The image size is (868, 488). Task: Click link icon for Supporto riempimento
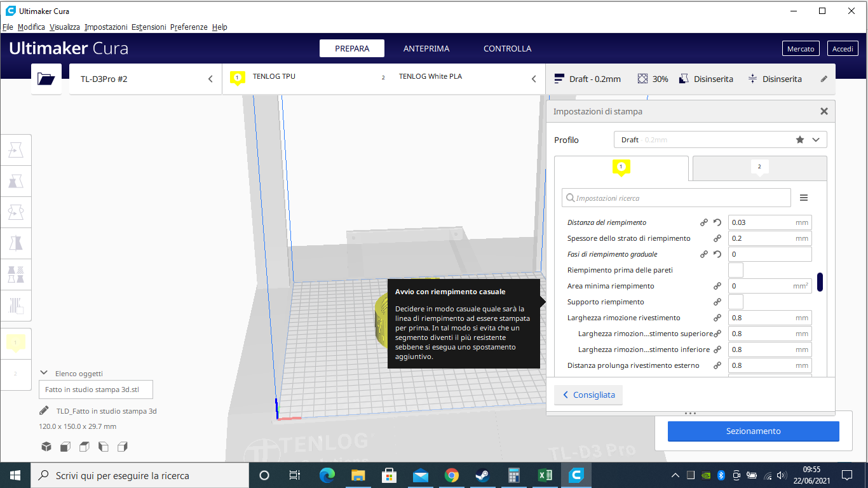(717, 302)
